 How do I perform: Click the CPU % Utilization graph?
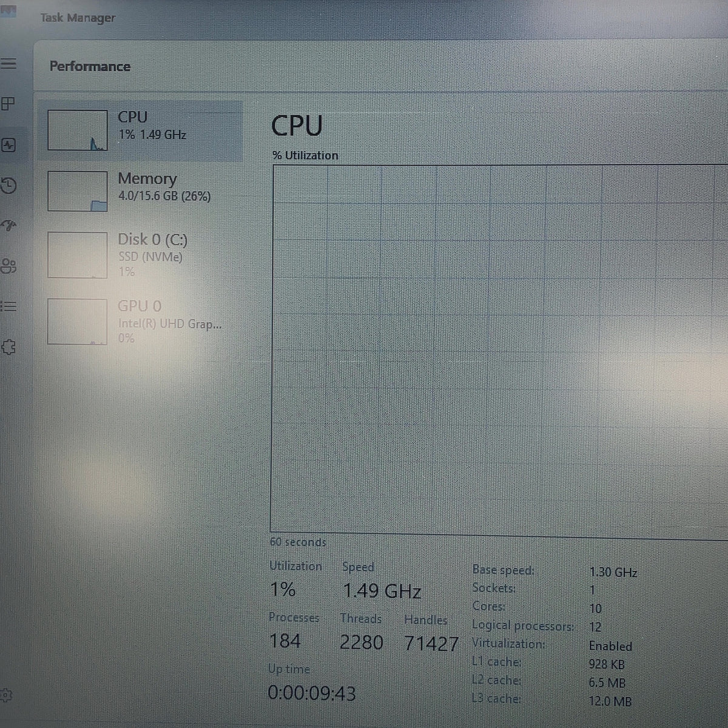pyautogui.click(x=499, y=352)
